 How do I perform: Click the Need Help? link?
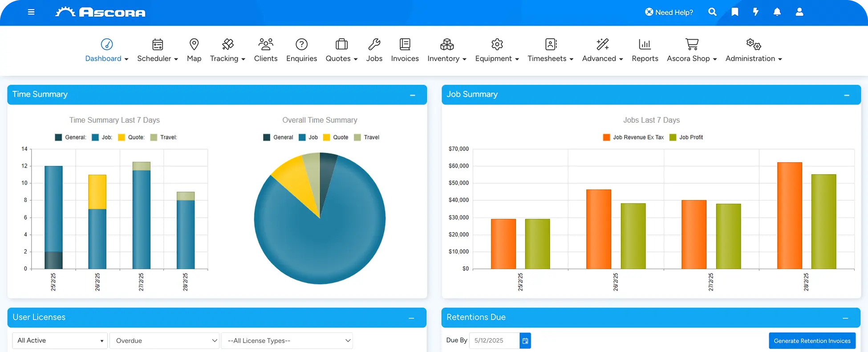(669, 12)
